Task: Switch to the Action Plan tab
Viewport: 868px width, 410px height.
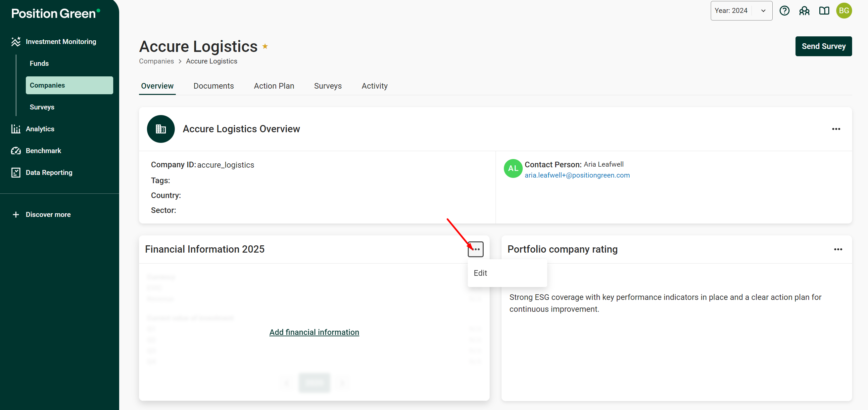Action: tap(273, 86)
